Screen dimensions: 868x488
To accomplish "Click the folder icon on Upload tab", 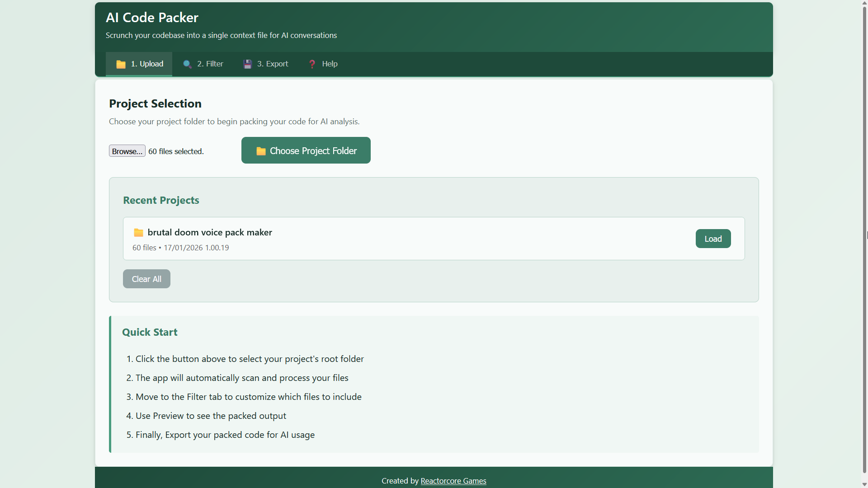I will pos(121,64).
